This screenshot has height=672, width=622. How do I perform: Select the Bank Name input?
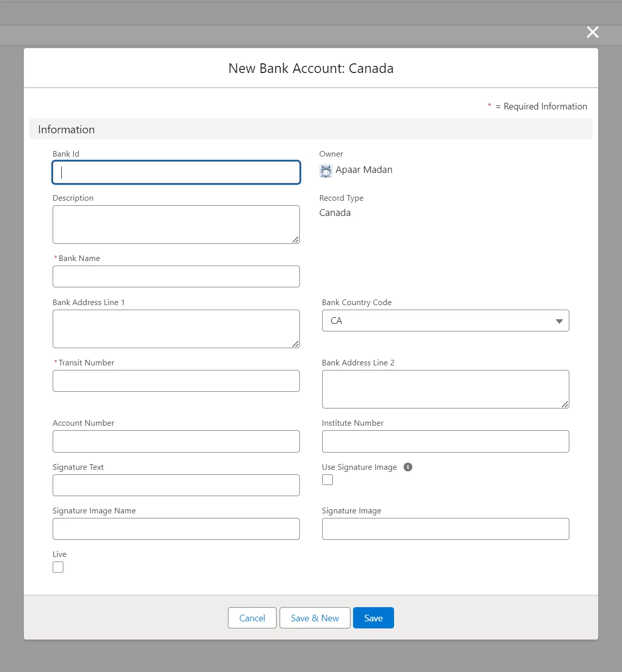point(176,277)
